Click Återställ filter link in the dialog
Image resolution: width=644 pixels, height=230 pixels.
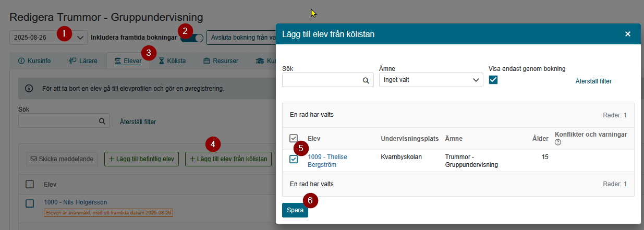click(x=593, y=81)
